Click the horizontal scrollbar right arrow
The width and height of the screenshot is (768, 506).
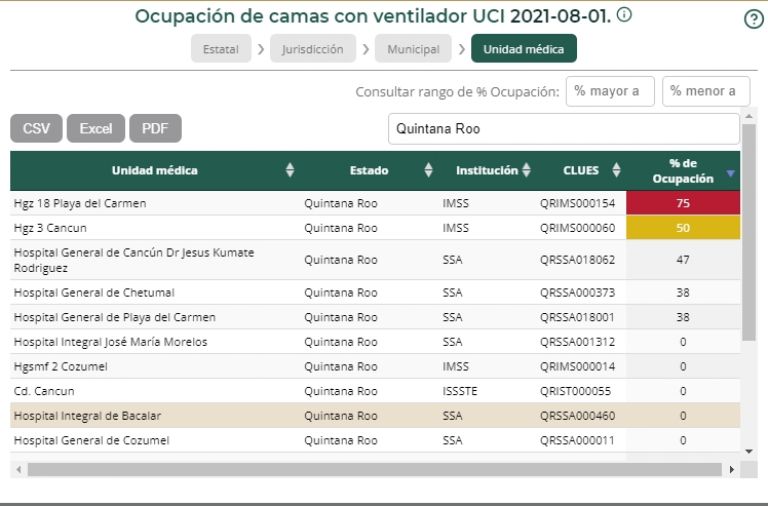pyautogui.click(x=731, y=469)
